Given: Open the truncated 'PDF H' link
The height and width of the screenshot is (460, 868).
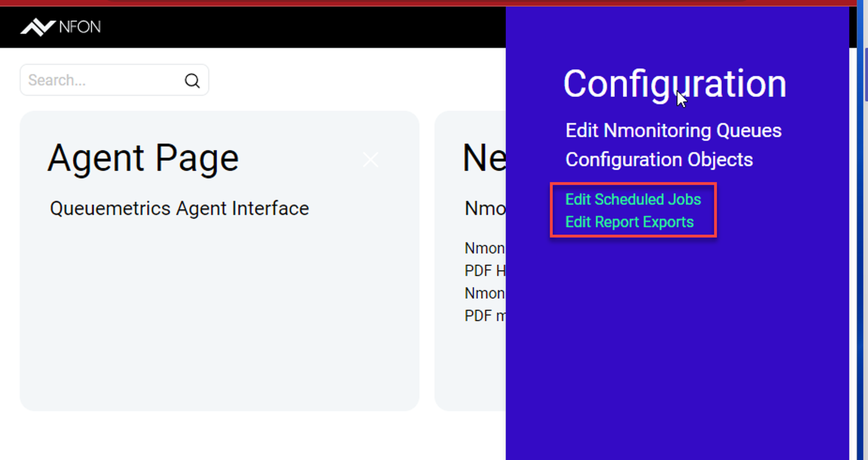Looking at the screenshot, I should (x=485, y=271).
